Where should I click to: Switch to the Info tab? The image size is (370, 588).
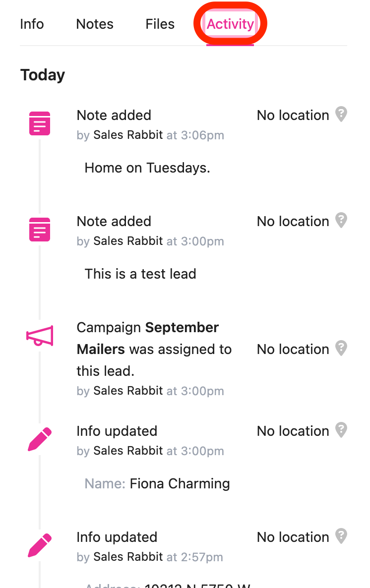pos(32,24)
